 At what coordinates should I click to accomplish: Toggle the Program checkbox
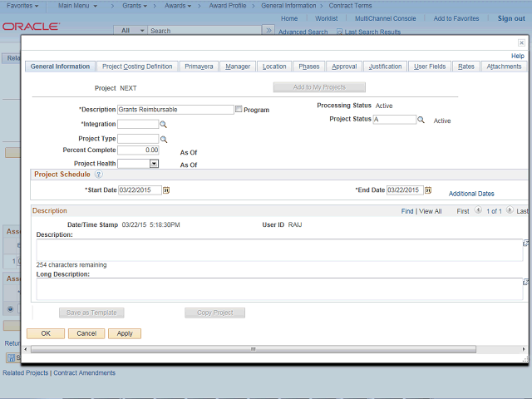coord(239,110)
